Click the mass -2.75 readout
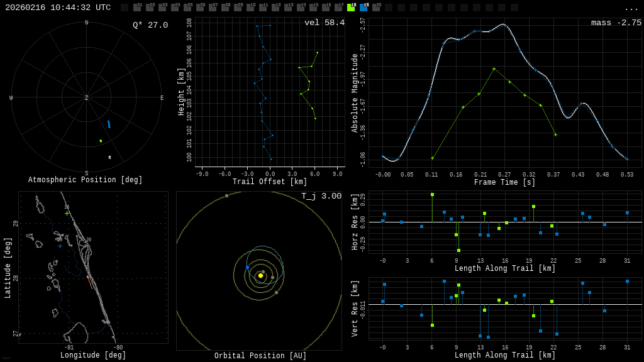 click(616, 23)
